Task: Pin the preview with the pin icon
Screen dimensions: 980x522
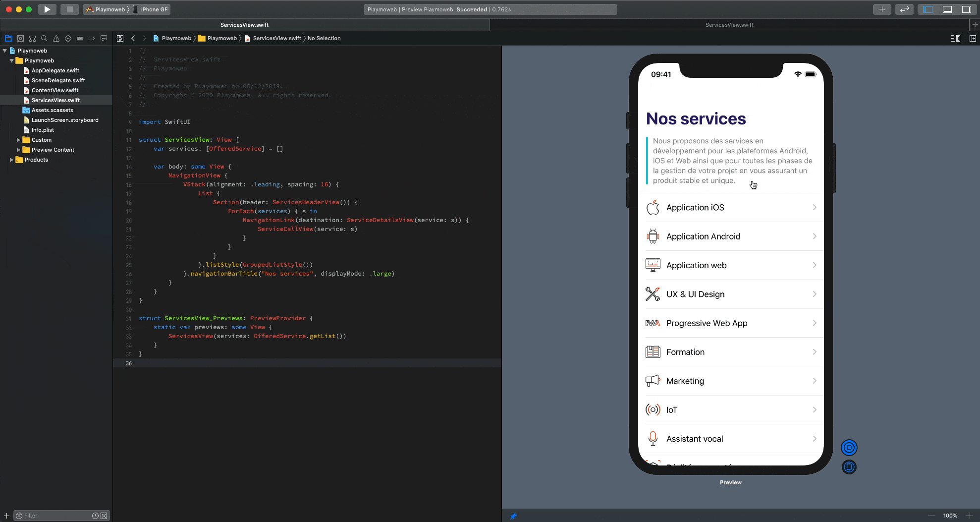Action: [x=513, y=516]
